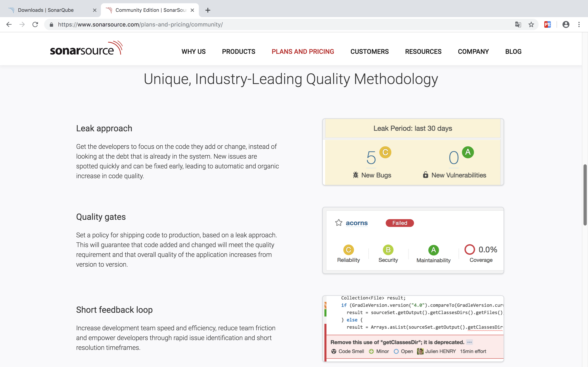
Task: Click the acorns project link
Action: coord(356,223)
